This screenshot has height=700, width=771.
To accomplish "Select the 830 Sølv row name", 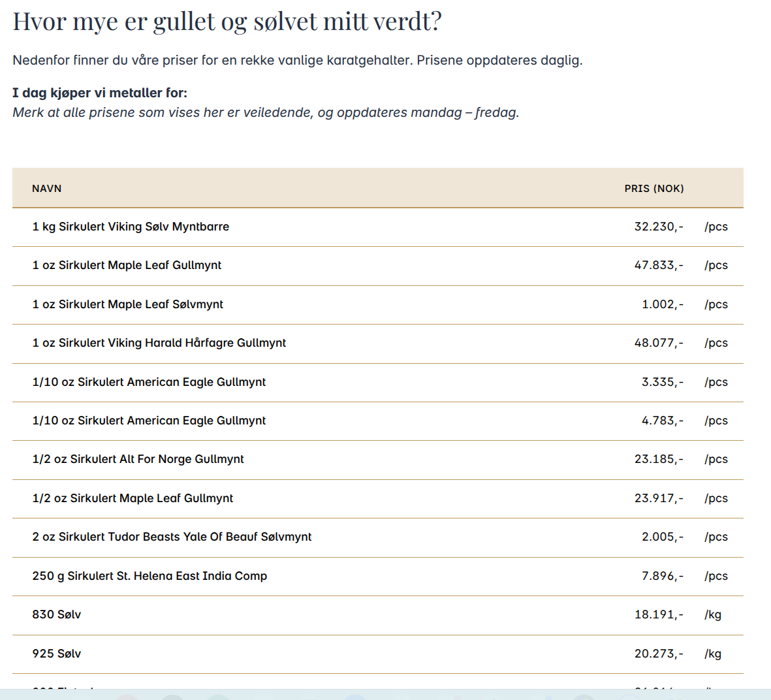I will coord(57,614).
